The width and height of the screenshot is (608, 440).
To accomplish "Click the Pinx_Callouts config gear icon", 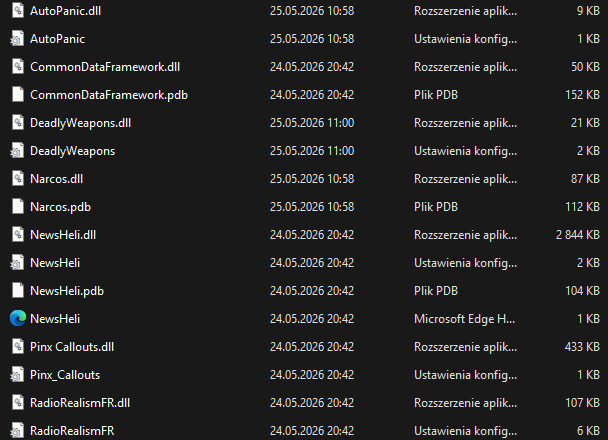I will pyautogui.click(x=17, y=375).
